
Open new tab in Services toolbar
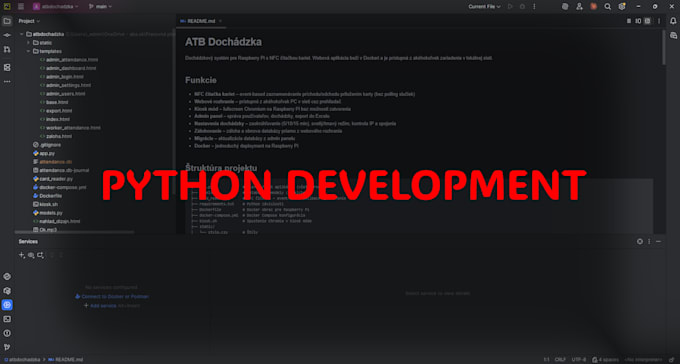40,255
